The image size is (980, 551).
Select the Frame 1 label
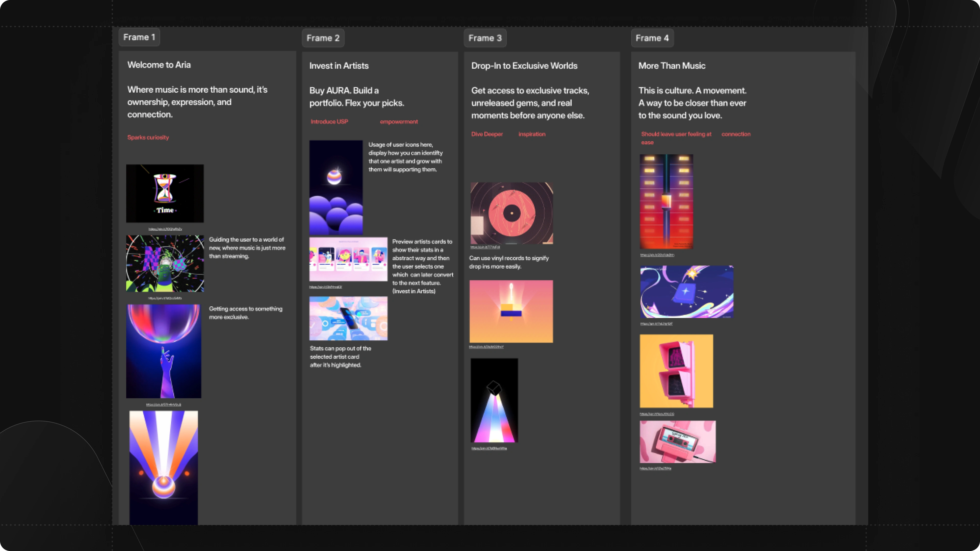pyautogui.click(x=139, y=37)
